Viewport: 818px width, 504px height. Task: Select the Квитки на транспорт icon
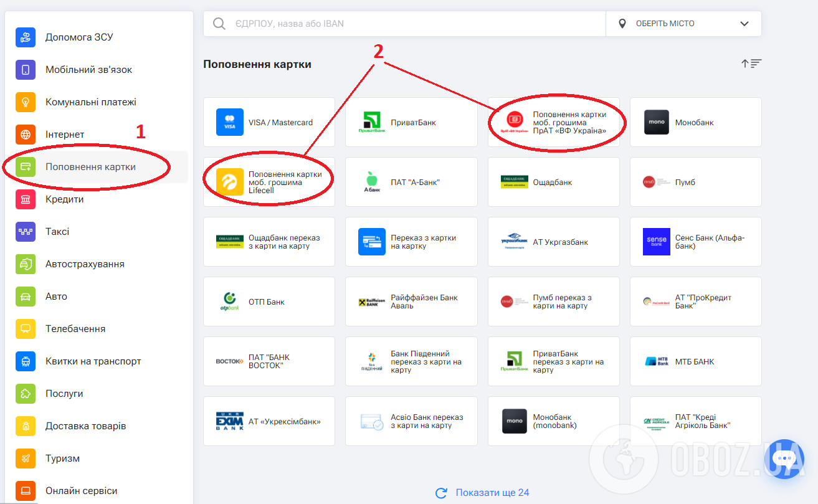coord(26,361)
